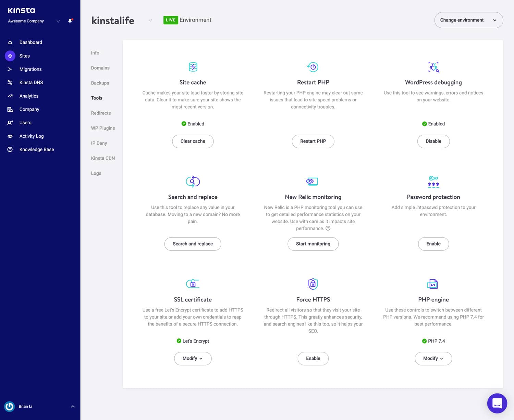Open the Migrations section
Image resolution: width=514 pixels, height=420 pixels.
[x=10, y=69]
